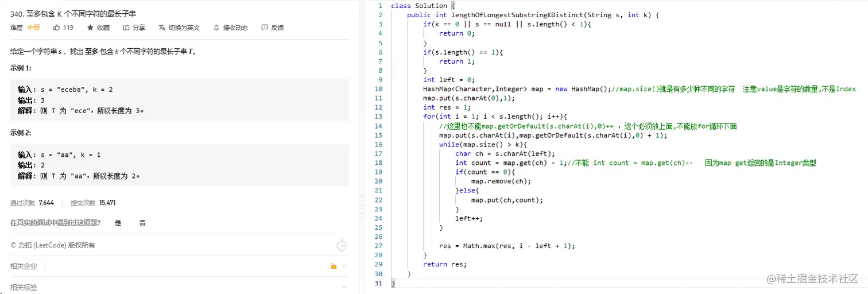868x294 pixels.
Task: Click the panel divider handle dots
Action: (x=362, y=206)
